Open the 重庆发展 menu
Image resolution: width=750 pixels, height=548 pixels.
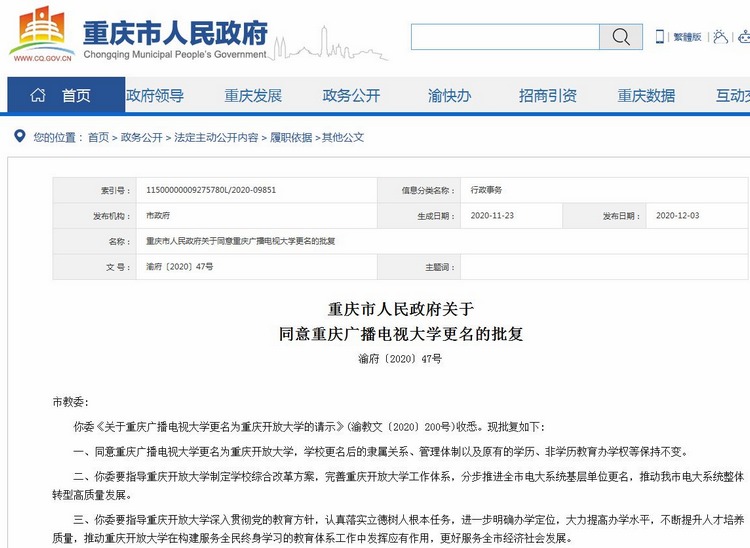click(253, 96)
